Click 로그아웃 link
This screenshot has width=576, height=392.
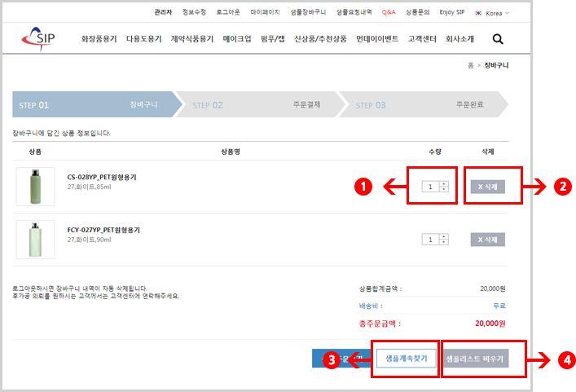click(x=228, y=12)
